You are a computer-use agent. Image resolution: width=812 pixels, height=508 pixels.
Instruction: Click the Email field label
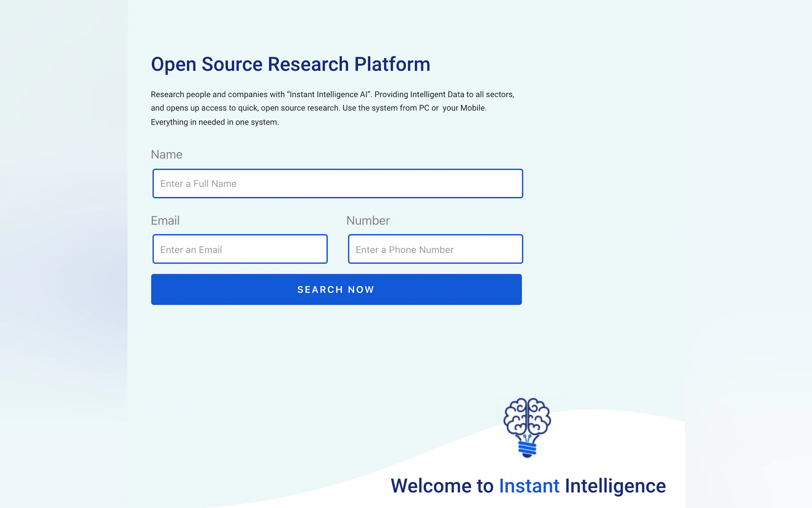pyautogui.click(x=165, y=221)
